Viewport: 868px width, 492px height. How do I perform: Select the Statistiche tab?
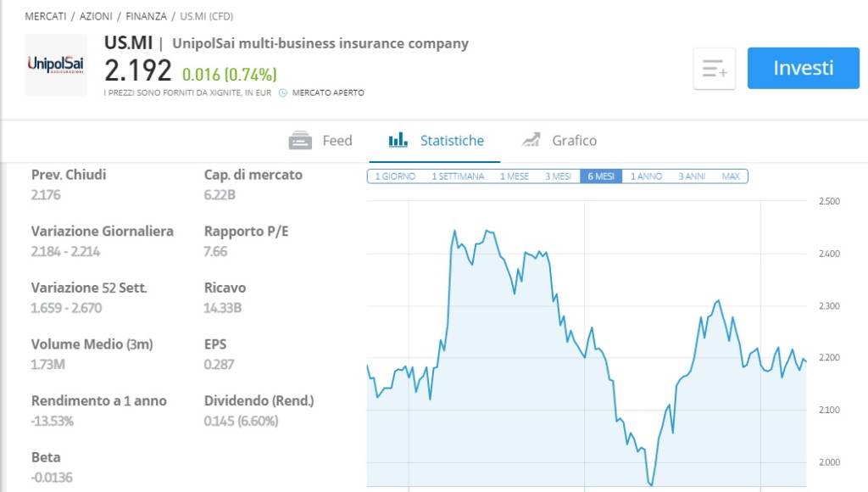pos(437,140)
